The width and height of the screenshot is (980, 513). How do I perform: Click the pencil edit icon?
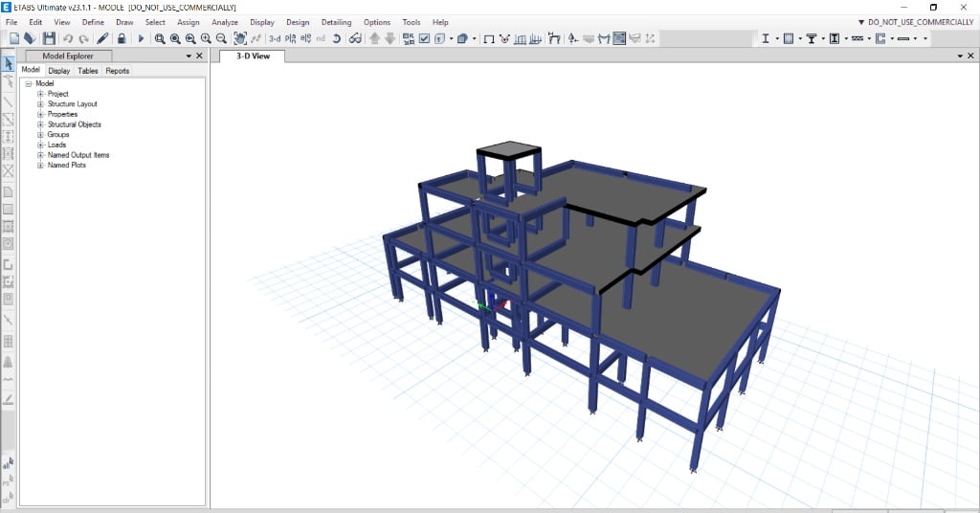[x=102, y=38]
